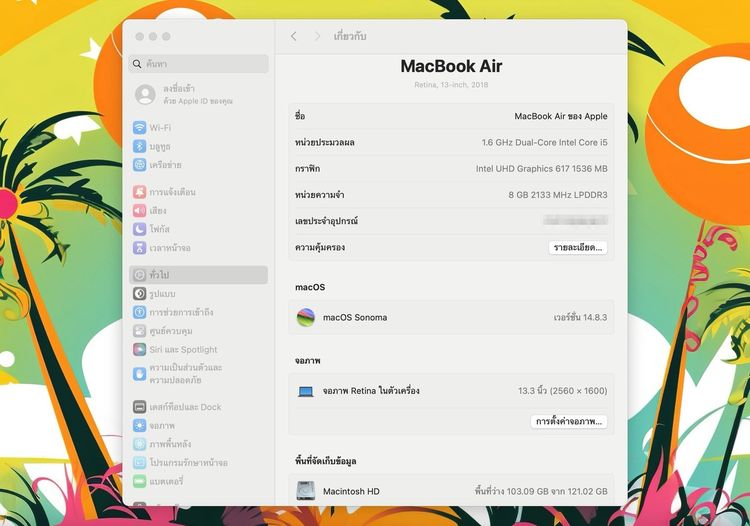Click the กราฟิก graphics label
Screen dimensions: 750x526
(x=308, y=169)
